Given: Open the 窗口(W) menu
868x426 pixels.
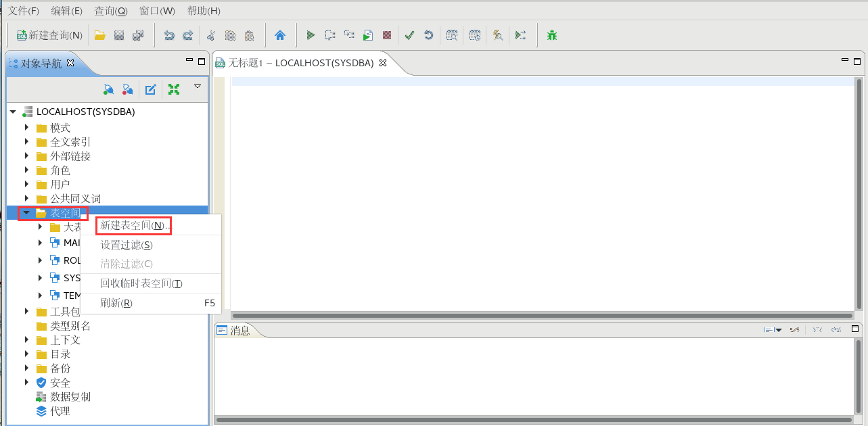Looking at the screenshot, I should (x=157, y=11).
